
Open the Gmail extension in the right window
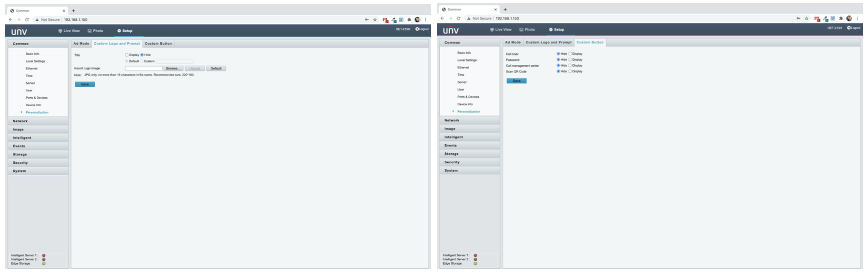coord(817,19)
